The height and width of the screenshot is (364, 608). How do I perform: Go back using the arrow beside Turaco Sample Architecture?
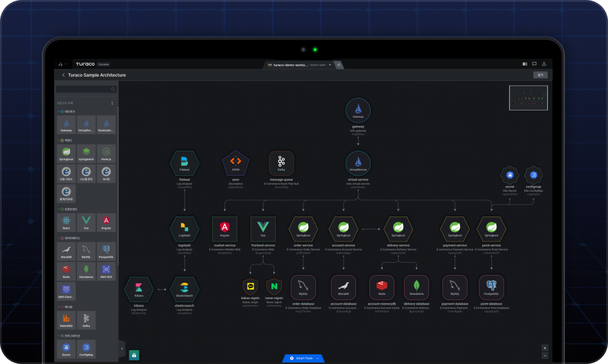[x=63, y=75]
